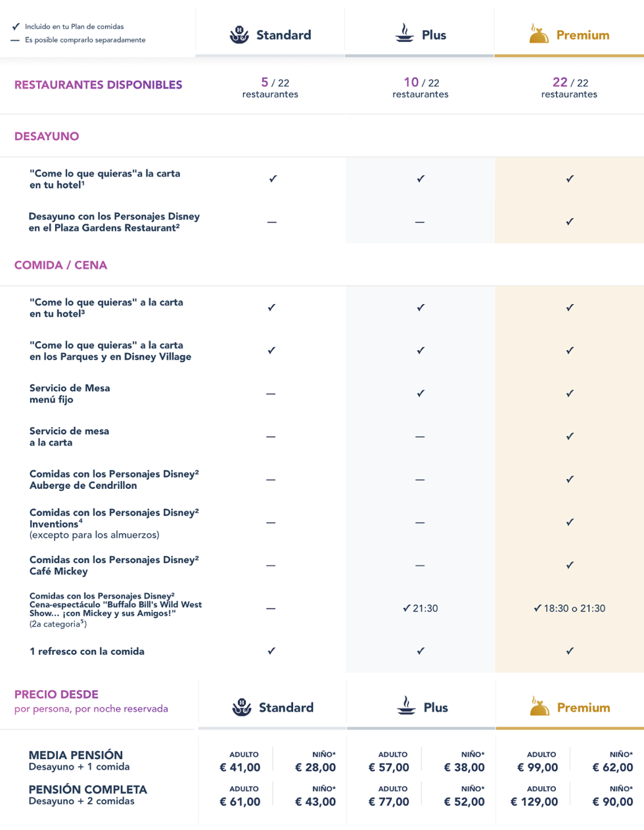Screen dimensions: 644x830
Task: Select the 'Premium' plan label in top header
Action: [583, 35]
